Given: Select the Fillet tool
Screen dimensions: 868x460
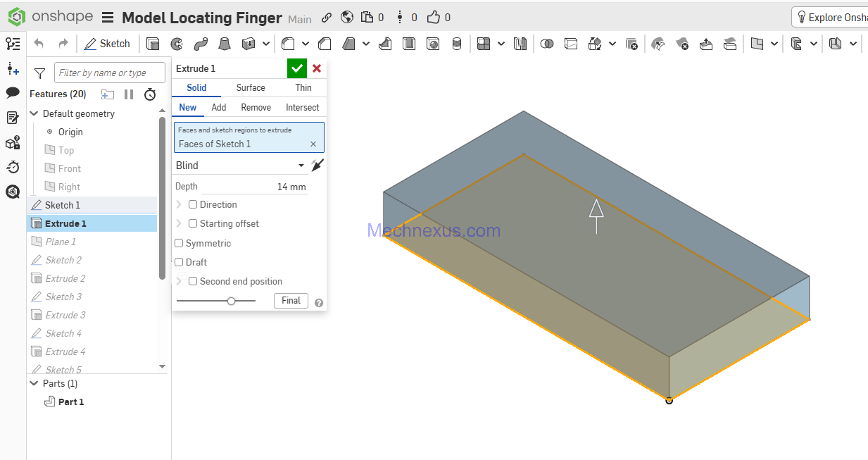Looking at the screenshot, I should point(288,44).
